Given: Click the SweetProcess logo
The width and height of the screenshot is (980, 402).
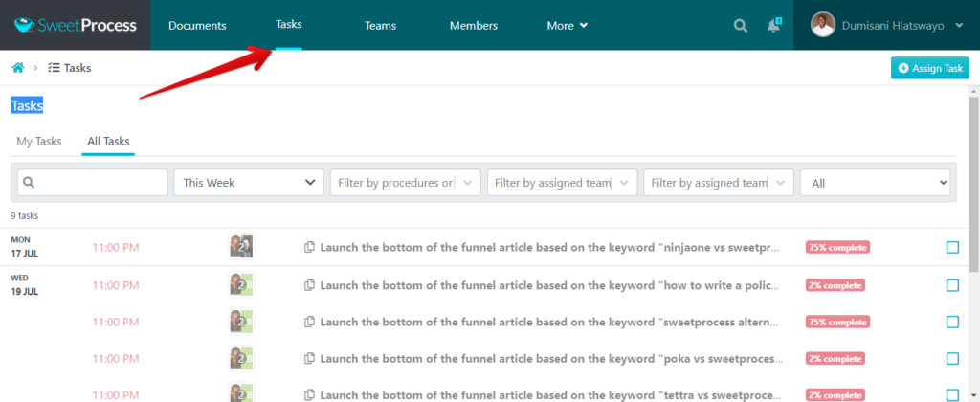Looking at the screenshot, I should (75, 25).
